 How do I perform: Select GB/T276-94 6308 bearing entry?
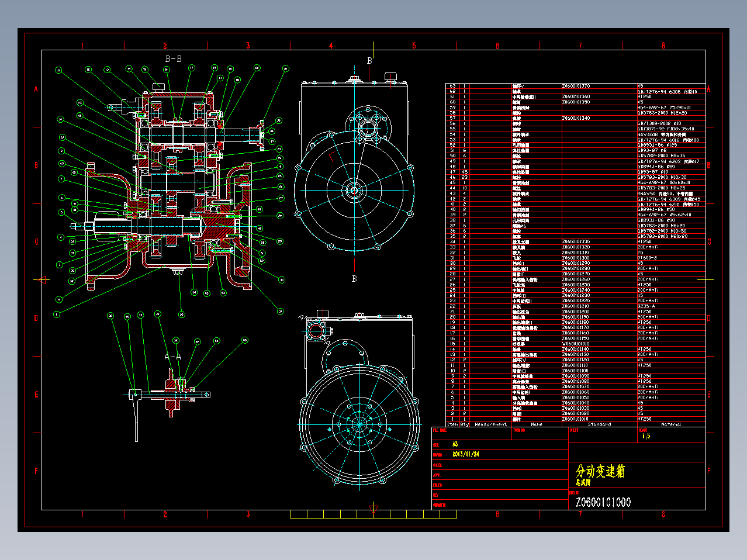click(667, 91)
